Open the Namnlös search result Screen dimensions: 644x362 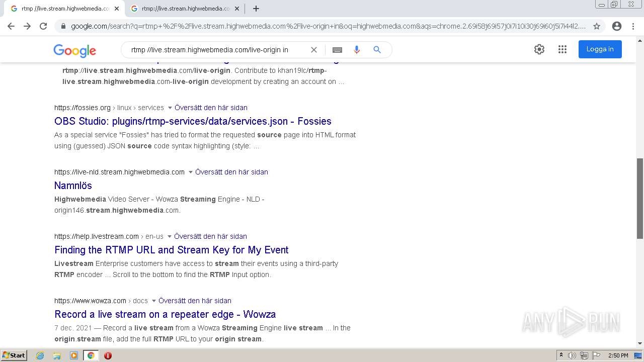(73, 186)
